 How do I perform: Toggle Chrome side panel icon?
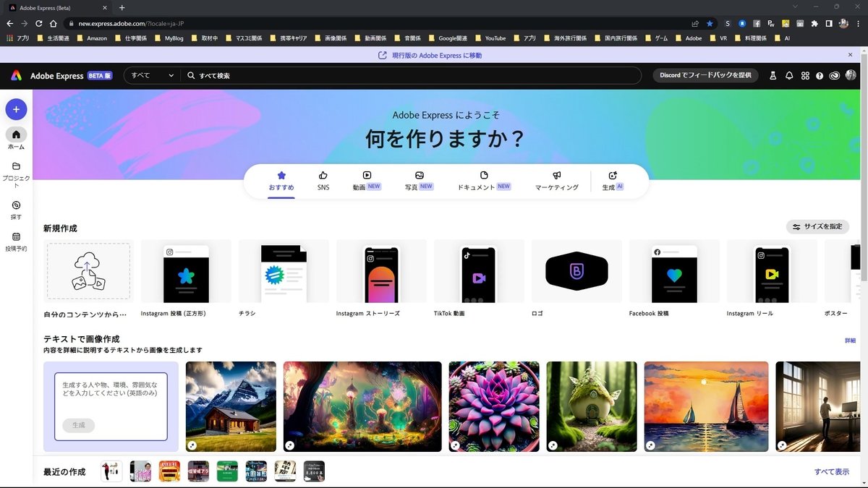click(x=829, y=23)
